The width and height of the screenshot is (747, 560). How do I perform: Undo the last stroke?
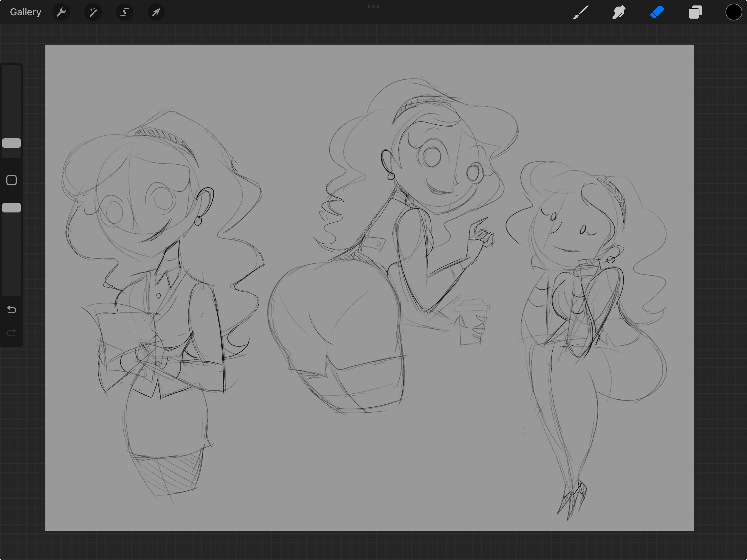pos(11,309)
